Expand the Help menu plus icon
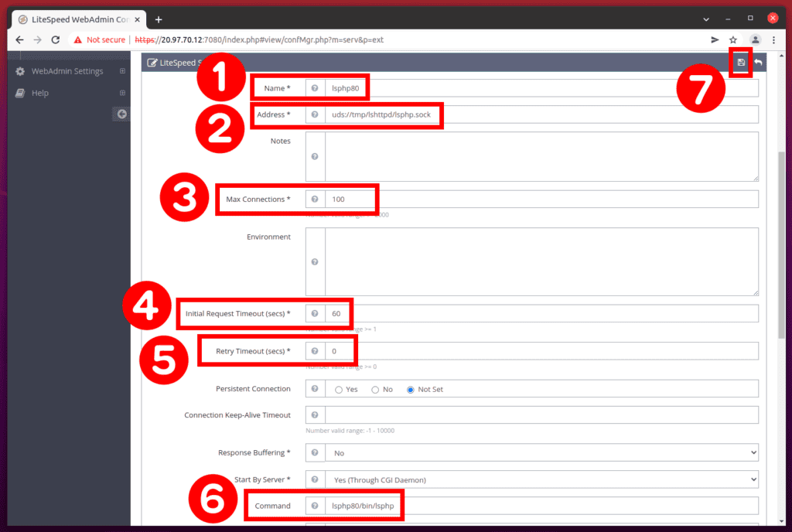This screenshot has width=792, height=532. (x=122, y=93)
